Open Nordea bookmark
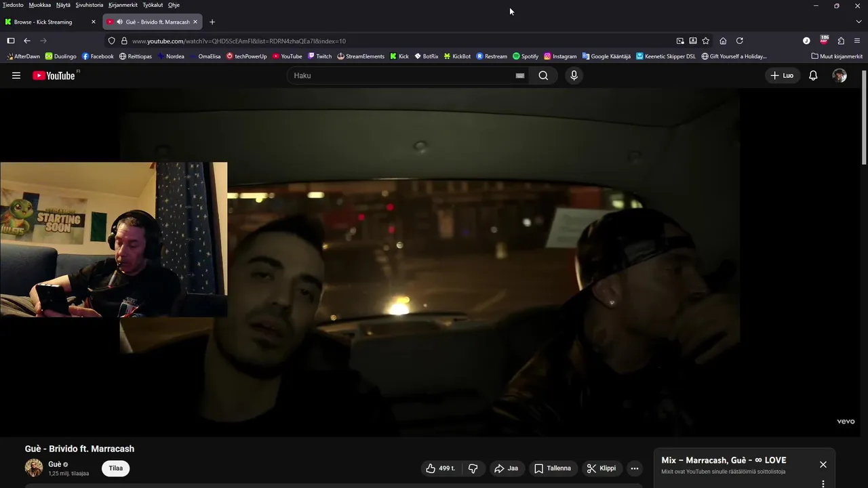 (171, 56)
